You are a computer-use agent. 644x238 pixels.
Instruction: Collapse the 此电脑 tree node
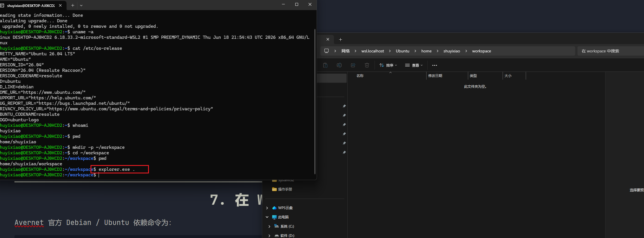coord(267,217)
